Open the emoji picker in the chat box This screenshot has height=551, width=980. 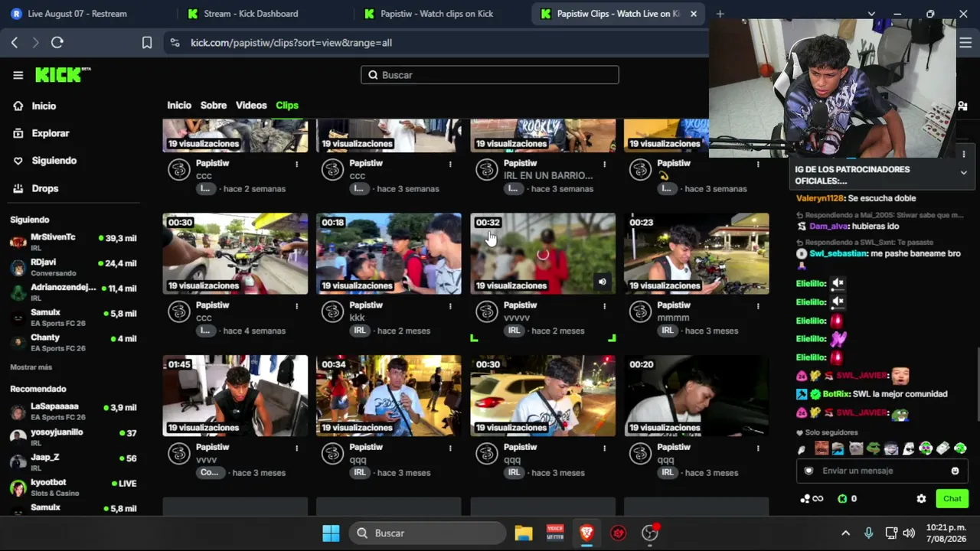[x=955, y=471]
